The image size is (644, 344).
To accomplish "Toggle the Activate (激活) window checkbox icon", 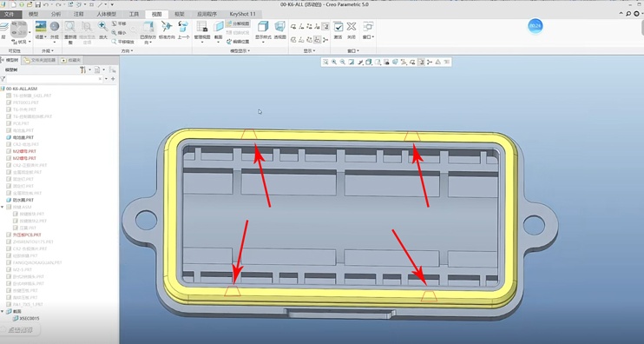I will (338, 27).
